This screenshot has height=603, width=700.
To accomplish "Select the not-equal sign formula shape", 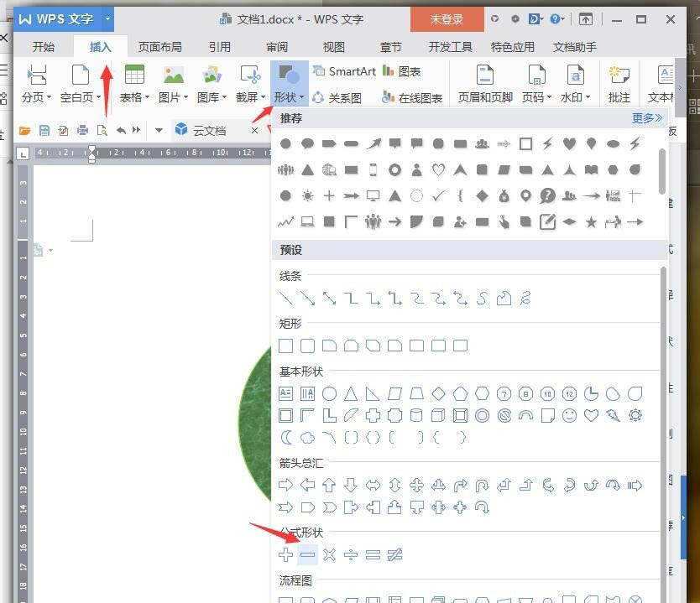I will tap(394, 555).
